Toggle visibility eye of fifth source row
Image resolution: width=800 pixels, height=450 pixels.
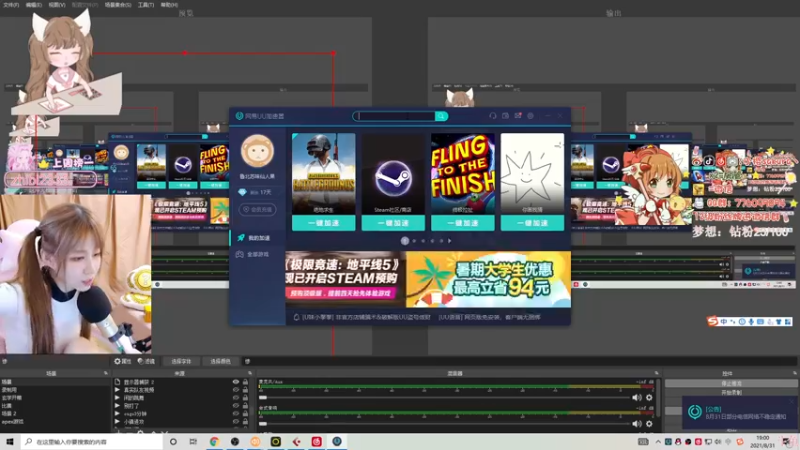tap(236, 414)
